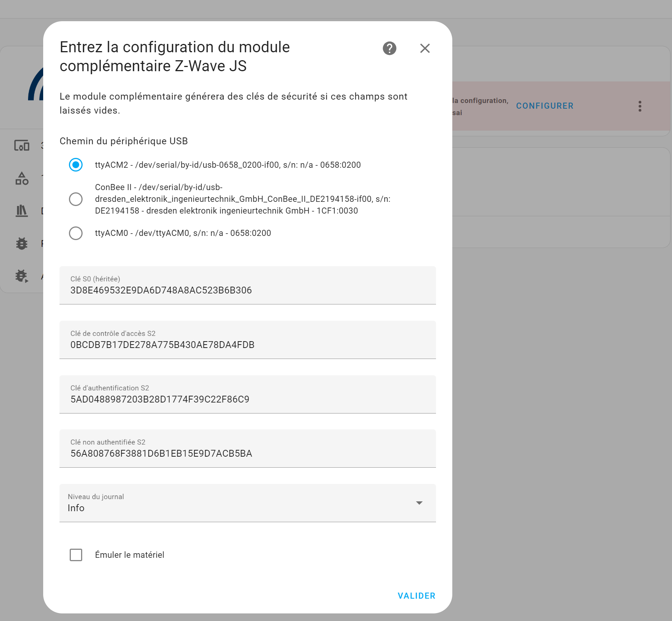Screen dimensions: 672x621
Task: Open the help question mark icon
Action: [389, 48]
